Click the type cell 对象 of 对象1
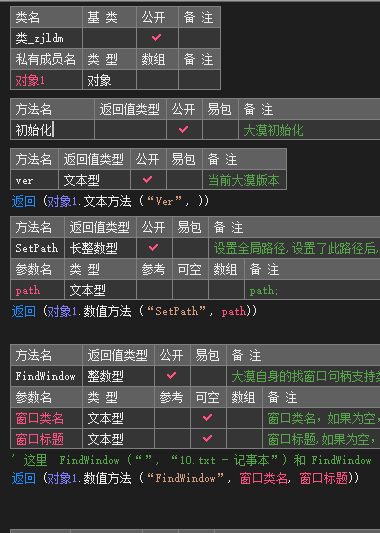The width and height of the screenshot is (380, 533). pyautogui.click(x=109, y=80)
